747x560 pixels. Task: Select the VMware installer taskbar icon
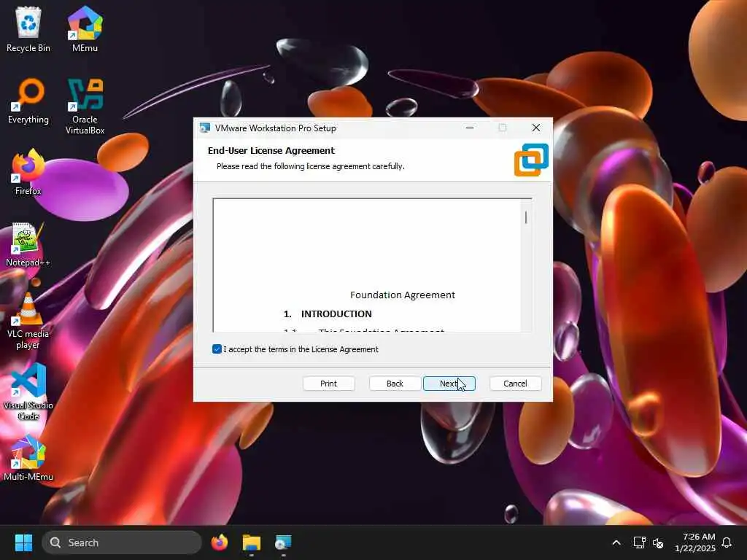(x=283, y=542)
